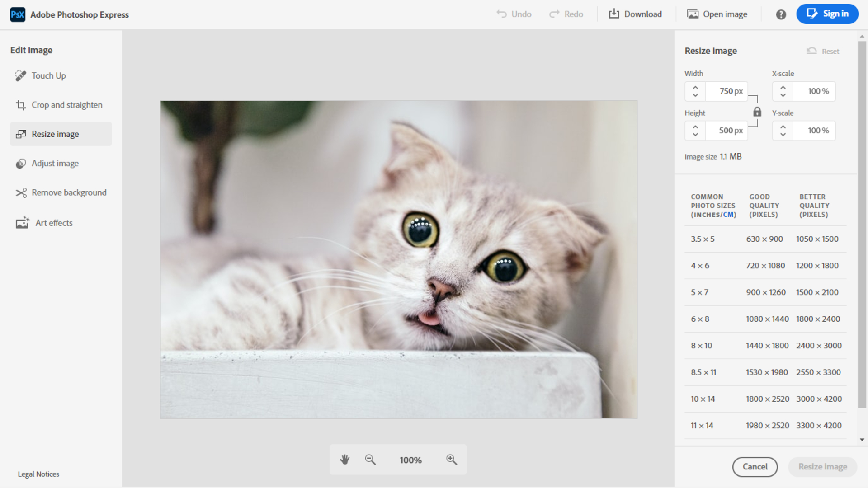Open the Art effects tool

pyautogui.click(x=54, y=222)
